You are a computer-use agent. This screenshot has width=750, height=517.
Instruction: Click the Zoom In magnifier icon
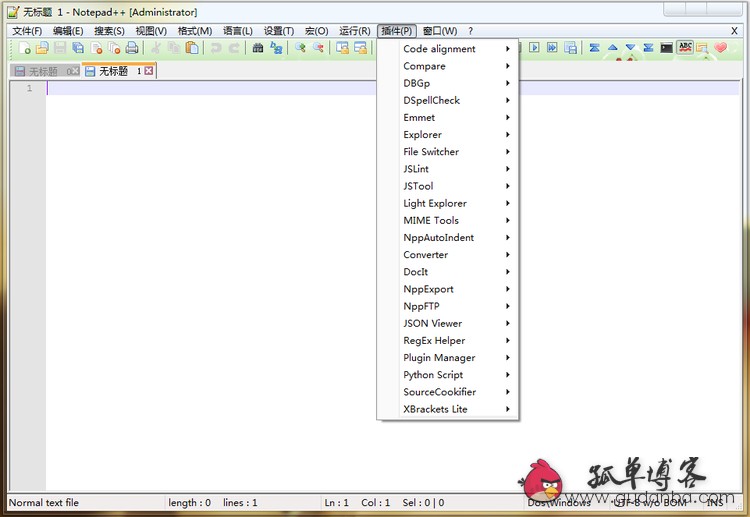click(x=300, y=48)
